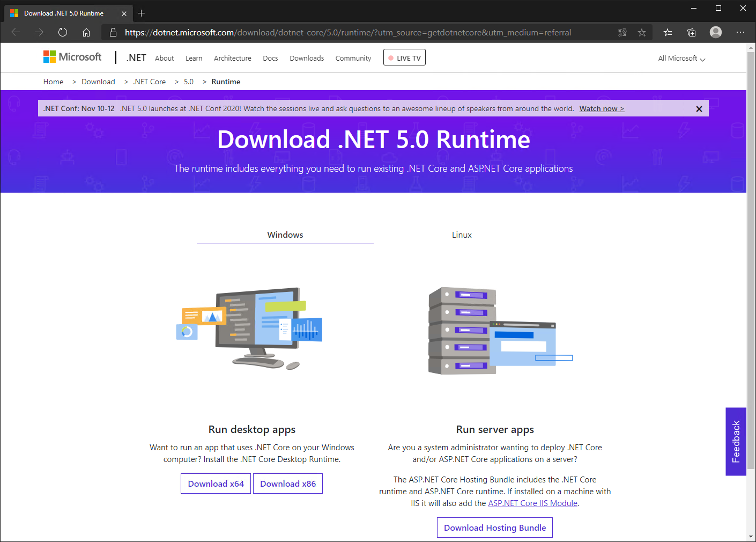
Task: Go to 5.0 breadcrumb link
Action: (x=189, y=82)
